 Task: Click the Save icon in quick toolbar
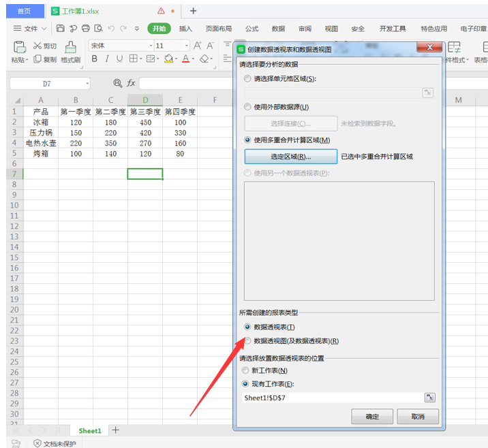61,29
